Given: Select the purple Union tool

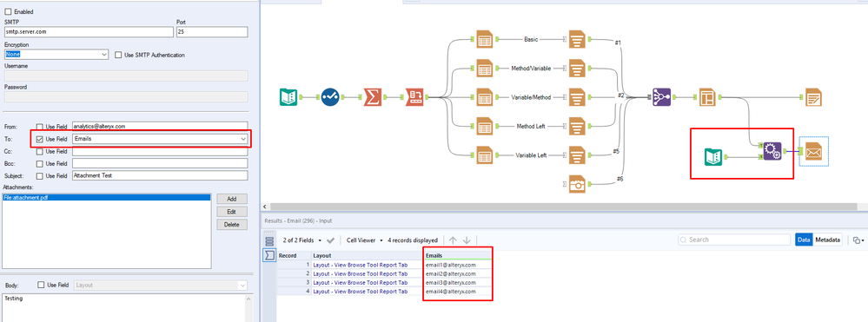Looking at the screenshot, I should [x=662, y=97].
